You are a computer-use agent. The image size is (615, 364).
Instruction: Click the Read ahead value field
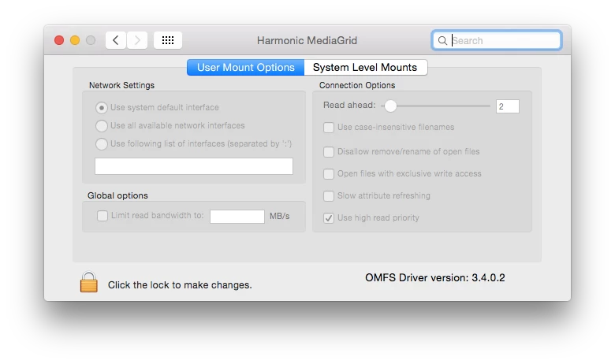point(508,106)
